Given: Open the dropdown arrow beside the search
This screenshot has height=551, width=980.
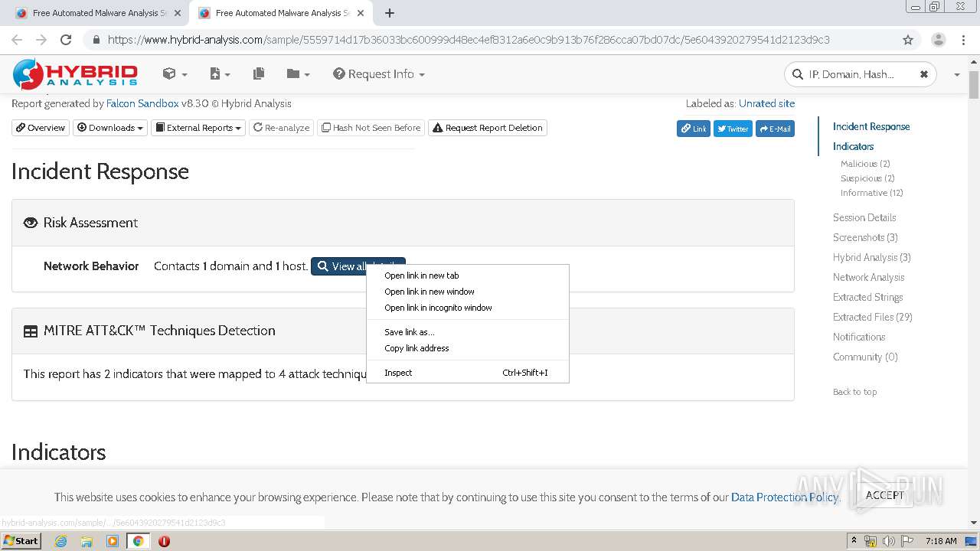Looking at the screenshot, I should pyautogui.click(x=957, y=75).
